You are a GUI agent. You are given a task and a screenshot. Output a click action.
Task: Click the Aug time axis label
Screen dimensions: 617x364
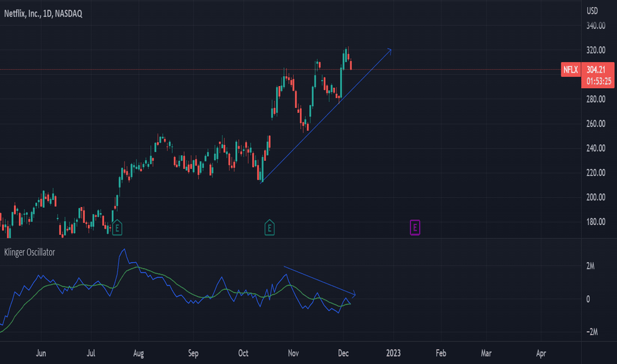pyautogui.click(x=138, y=353)
